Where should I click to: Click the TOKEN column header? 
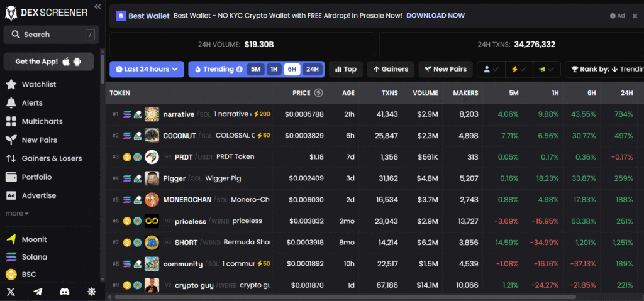point(119,93)
